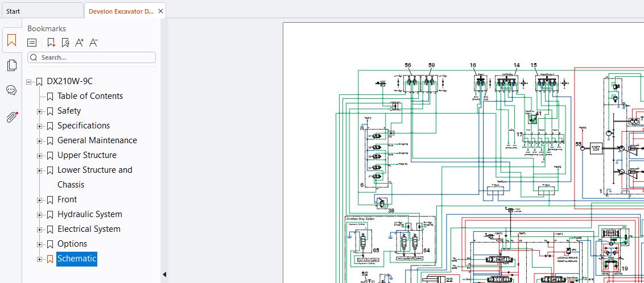Open the Comments panel

pos(11,90)
